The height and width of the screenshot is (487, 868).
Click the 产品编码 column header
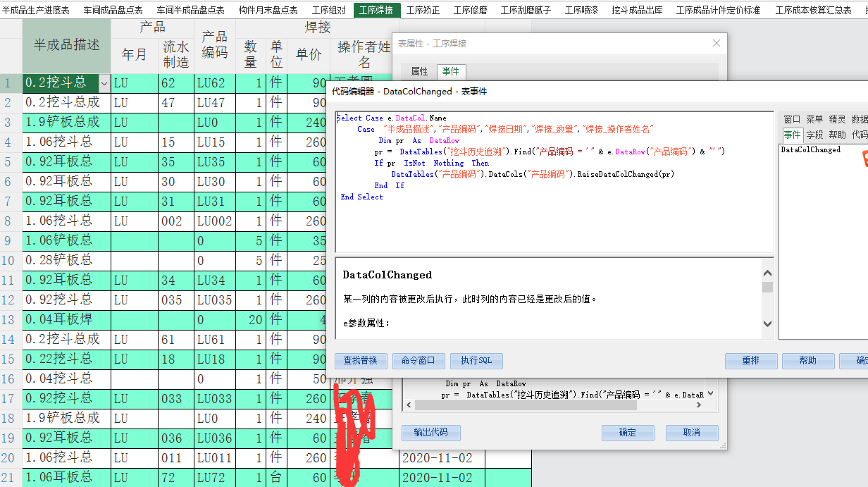(215, 45)
